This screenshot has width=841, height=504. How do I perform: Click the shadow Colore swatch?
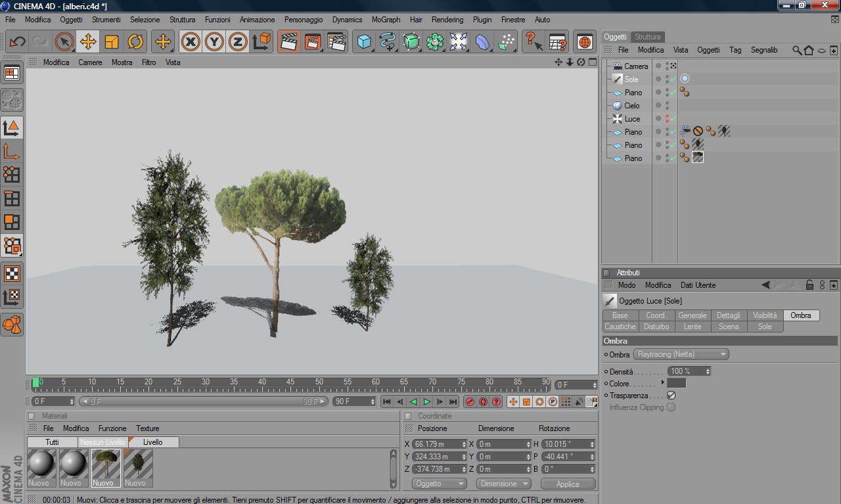676,383
